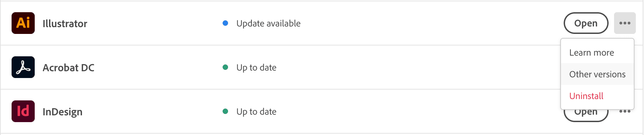Open the three-dot more options for Illustrator
The width and height of the screenshot is (644, 135).
[x=625, y=23]
